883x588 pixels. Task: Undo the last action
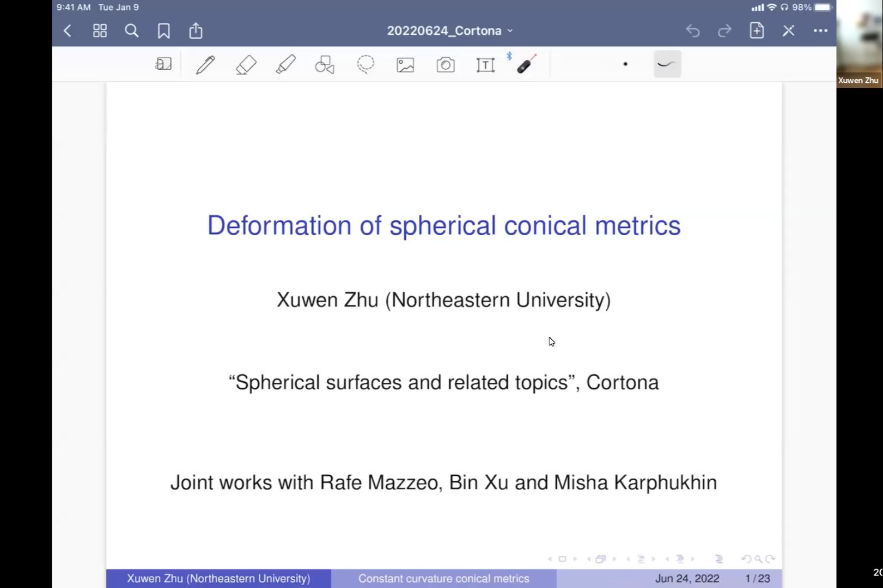click(692, 30)
